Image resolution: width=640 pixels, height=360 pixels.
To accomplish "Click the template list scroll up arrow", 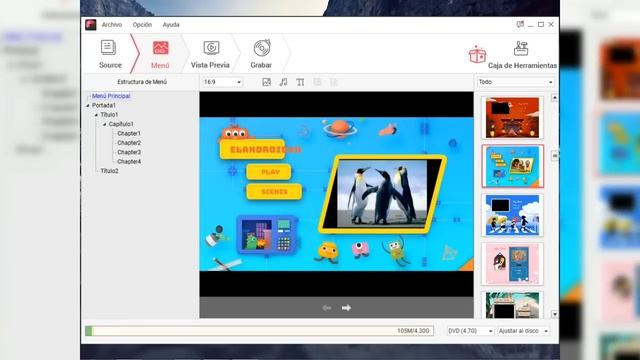I will (554, 98).
